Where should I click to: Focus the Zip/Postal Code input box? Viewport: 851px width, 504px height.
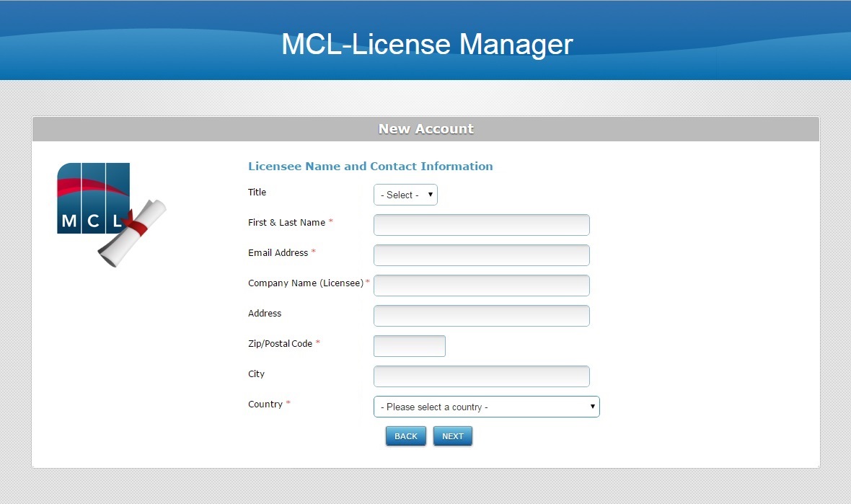[409, 346]
